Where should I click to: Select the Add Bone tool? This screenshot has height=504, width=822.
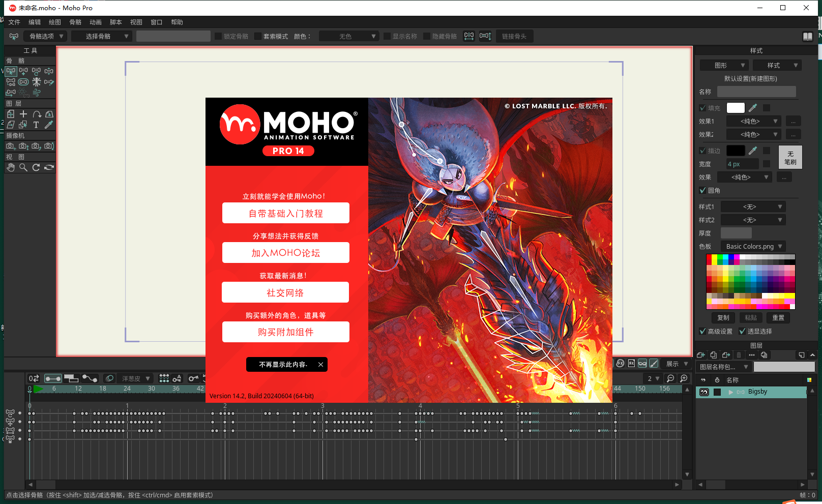pyautogui.click(x=23, y=71)
